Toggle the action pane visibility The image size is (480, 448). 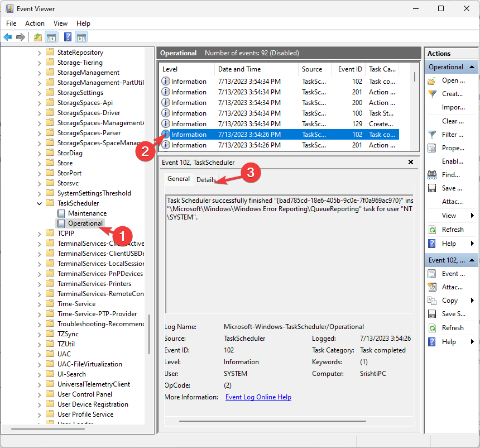click(x=80, y=37)
